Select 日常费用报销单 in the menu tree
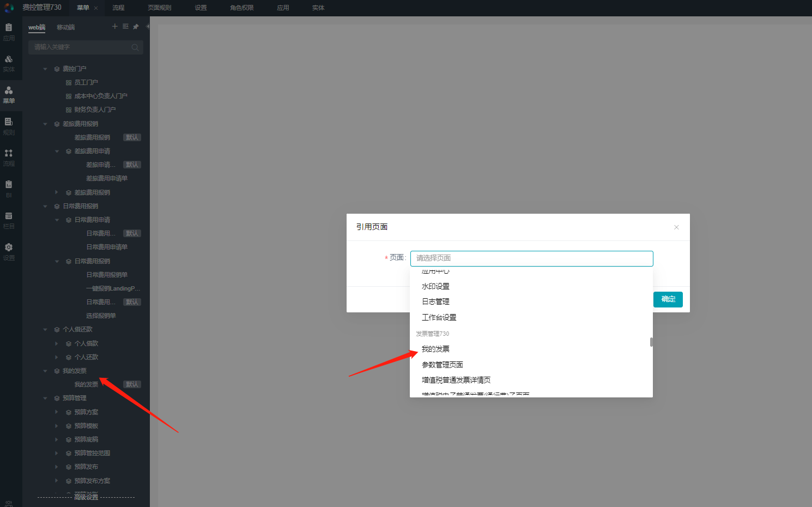This screenshot has height=507, width=812. pos(107,275)
